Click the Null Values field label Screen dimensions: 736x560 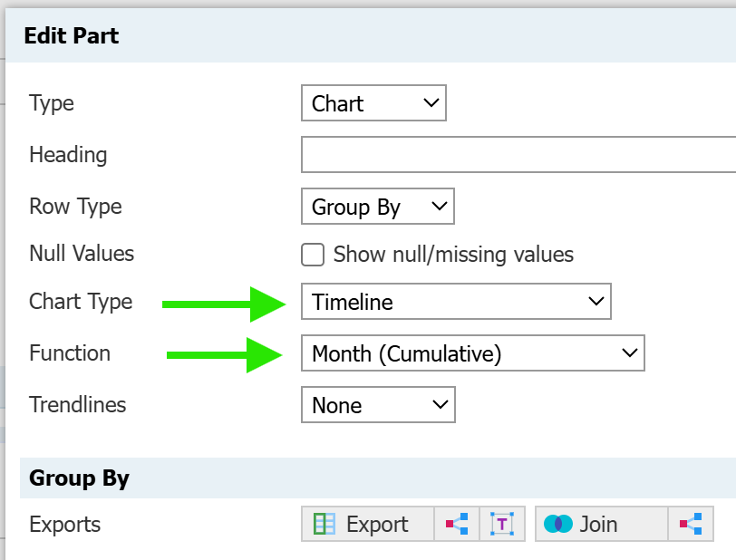(82, 254)
